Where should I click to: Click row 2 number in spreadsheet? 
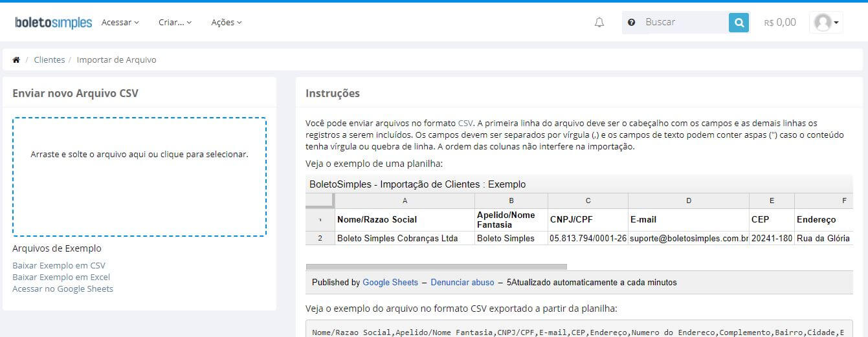320,238
